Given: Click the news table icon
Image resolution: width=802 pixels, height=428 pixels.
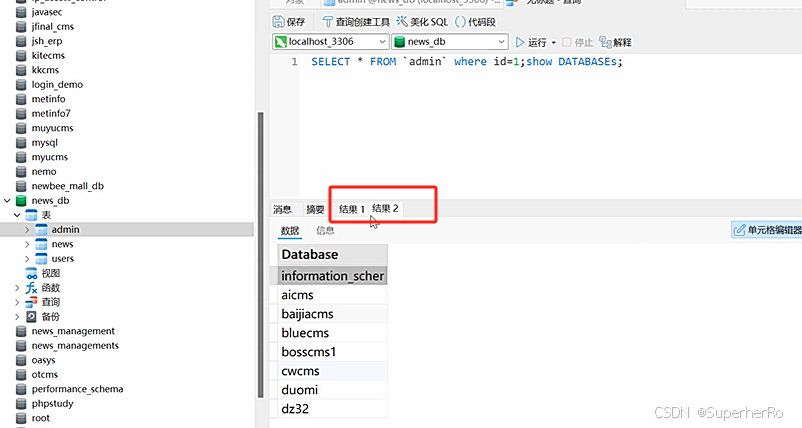Looking at the screenshot, I should pos(41,244).
